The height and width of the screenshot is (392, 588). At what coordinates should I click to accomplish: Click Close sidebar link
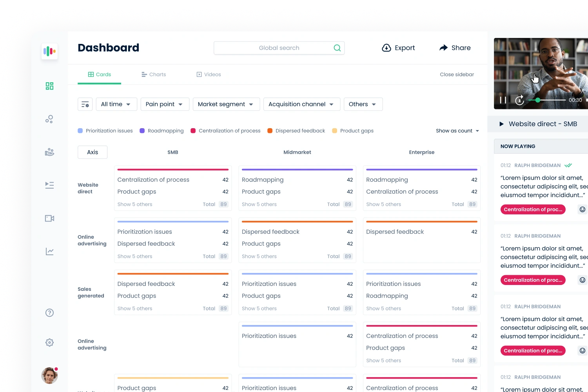(457, 74)
